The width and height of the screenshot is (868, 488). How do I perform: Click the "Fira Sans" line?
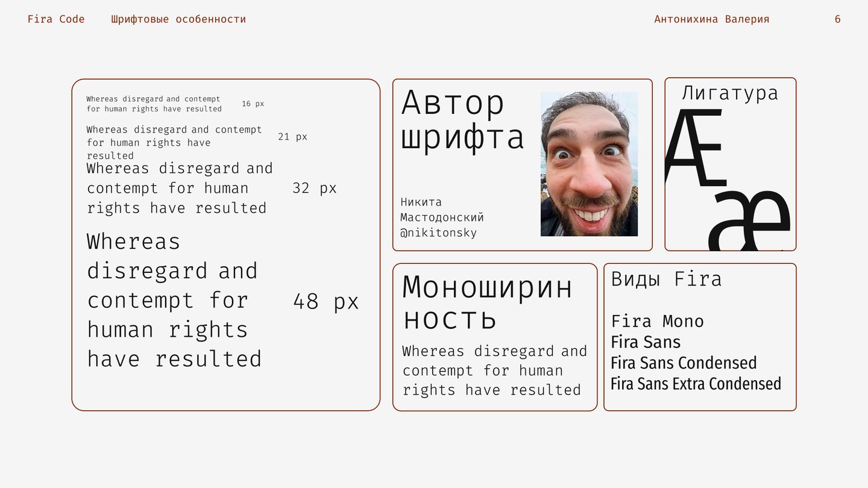(x=646, y=342)
